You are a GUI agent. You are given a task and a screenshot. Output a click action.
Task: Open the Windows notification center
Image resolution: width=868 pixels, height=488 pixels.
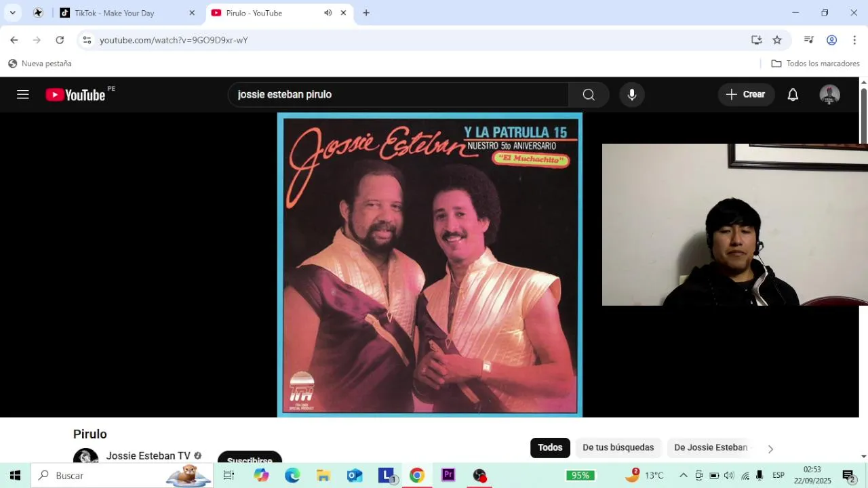(x=848, y=476)
